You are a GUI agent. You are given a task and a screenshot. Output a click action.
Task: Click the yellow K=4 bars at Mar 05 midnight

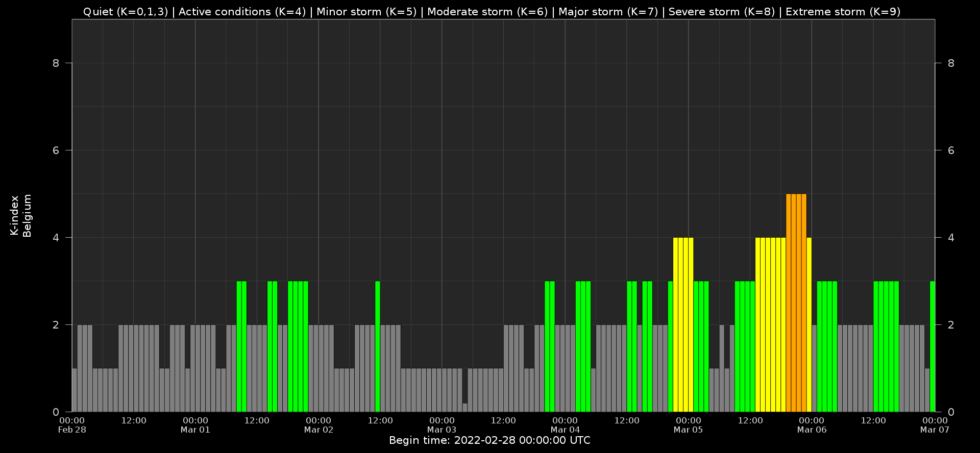pos(683,324)
